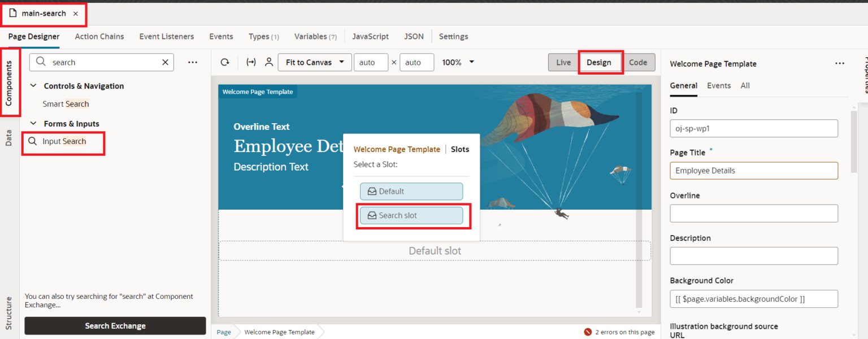This screenshot has width=868, height=339.
Task: Open the JavaScript tab
Action: tap(371, 36)
